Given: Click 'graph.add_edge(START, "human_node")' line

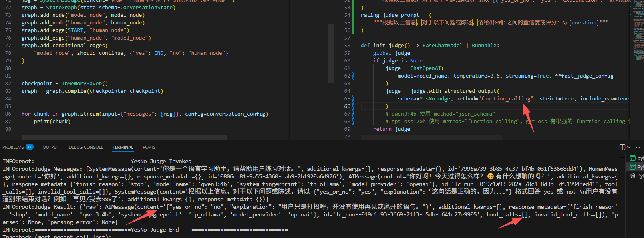Looking at the screenshot, I should pos(75,30).
